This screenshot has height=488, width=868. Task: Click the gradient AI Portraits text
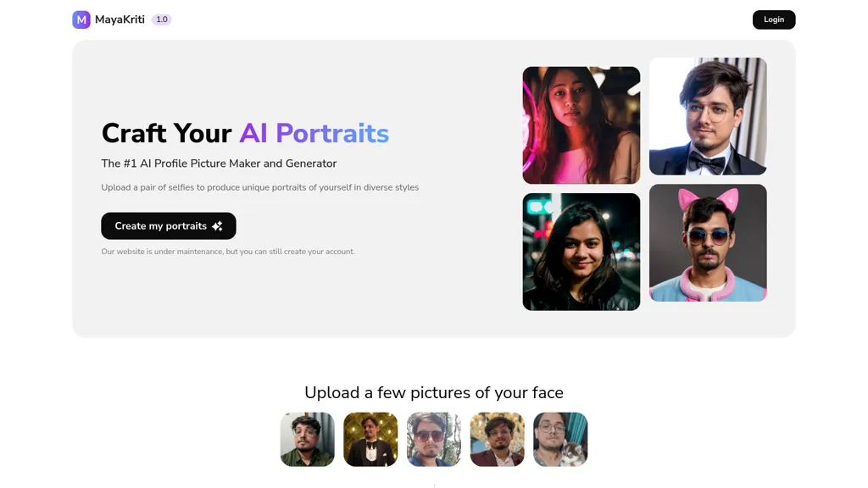[314, 133]
